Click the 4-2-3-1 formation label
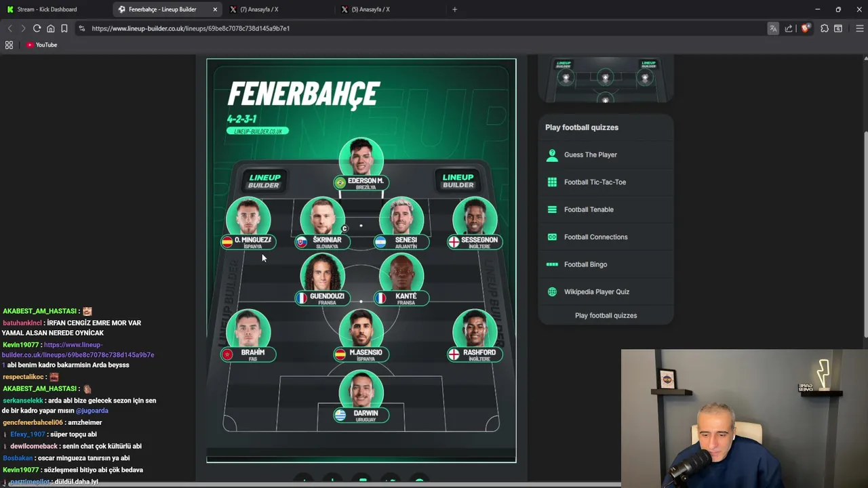 pyautogui.click(x=241, y=119)
